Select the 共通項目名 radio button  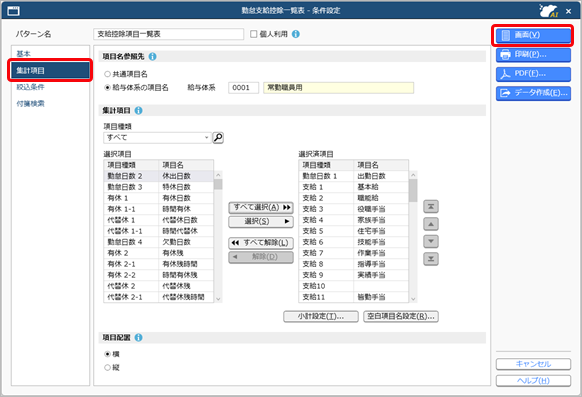107,74
